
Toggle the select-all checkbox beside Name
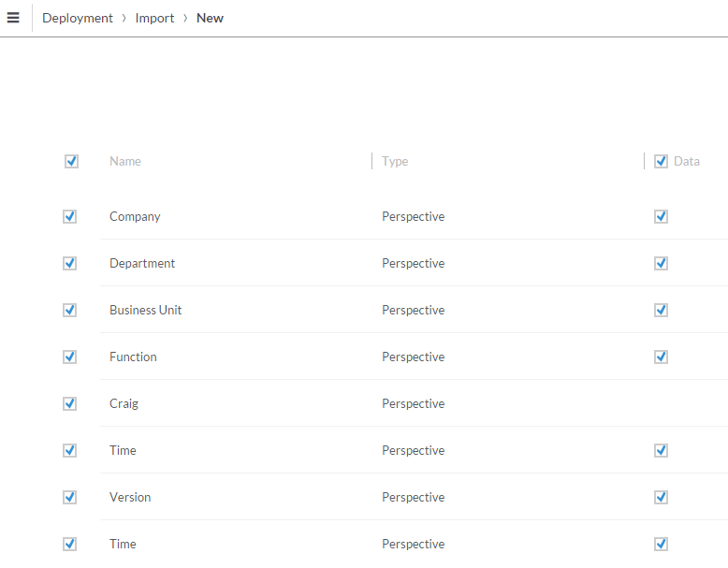click(x=71, y=161)
